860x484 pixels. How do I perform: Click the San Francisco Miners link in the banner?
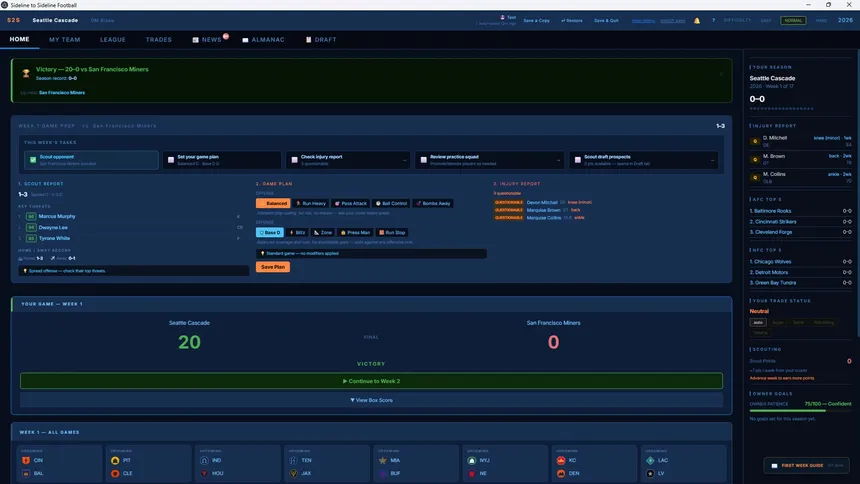coord(62,93)
